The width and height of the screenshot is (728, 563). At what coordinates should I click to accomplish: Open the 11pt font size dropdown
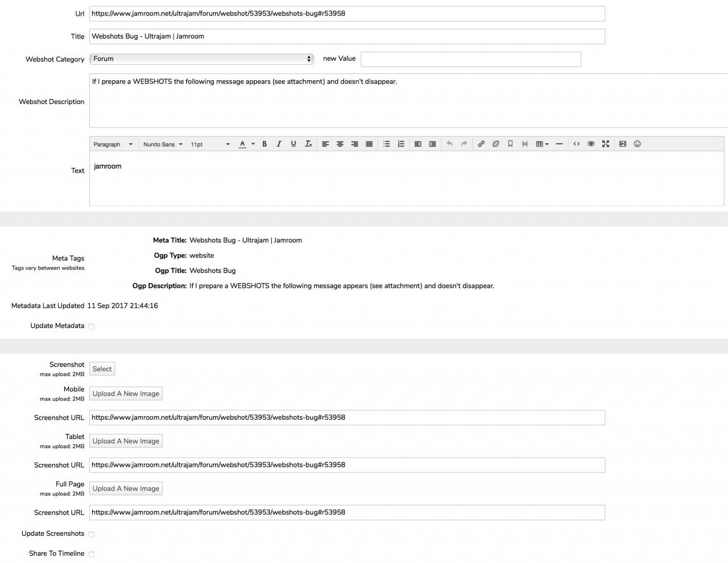210,144
